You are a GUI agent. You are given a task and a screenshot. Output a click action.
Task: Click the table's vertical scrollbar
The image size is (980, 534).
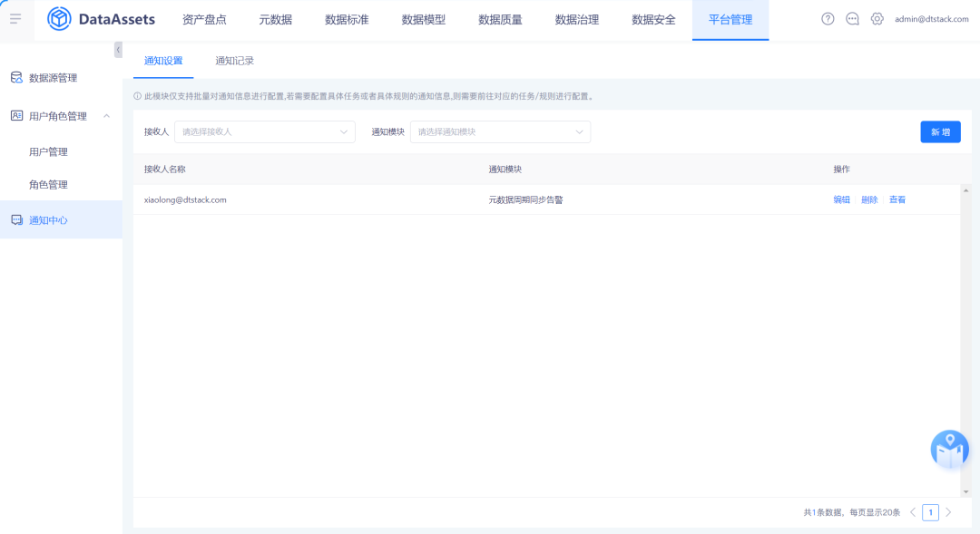point(965,340)
